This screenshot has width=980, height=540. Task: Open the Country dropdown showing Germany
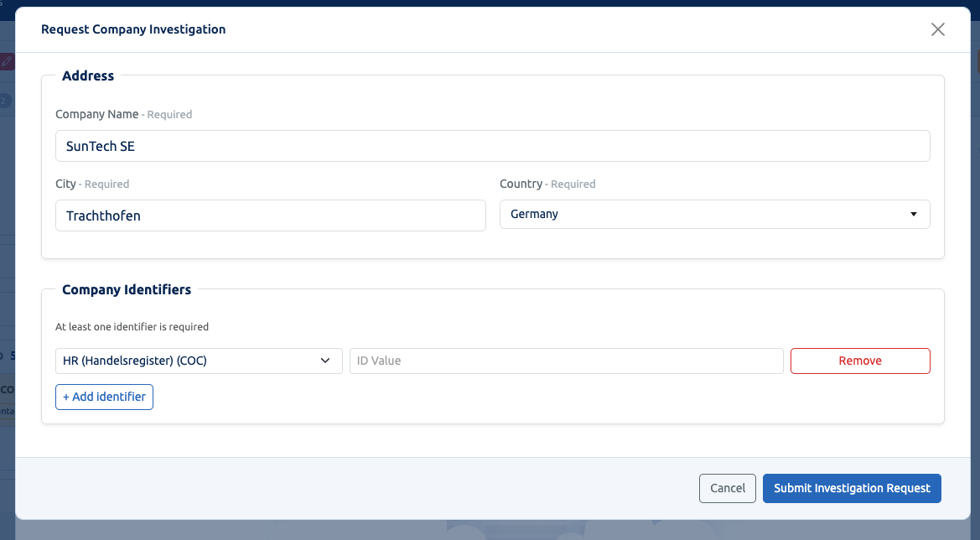[714, 215]
